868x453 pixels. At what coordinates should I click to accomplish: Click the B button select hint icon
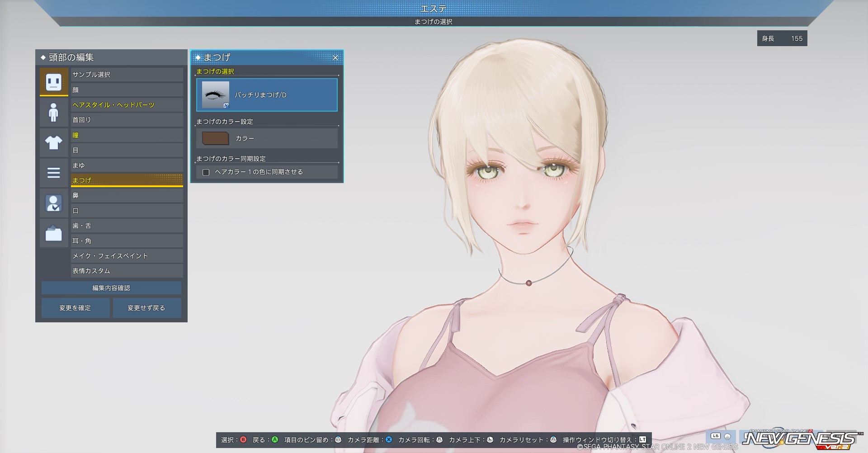pyautogui.click(x=243, y=439)
